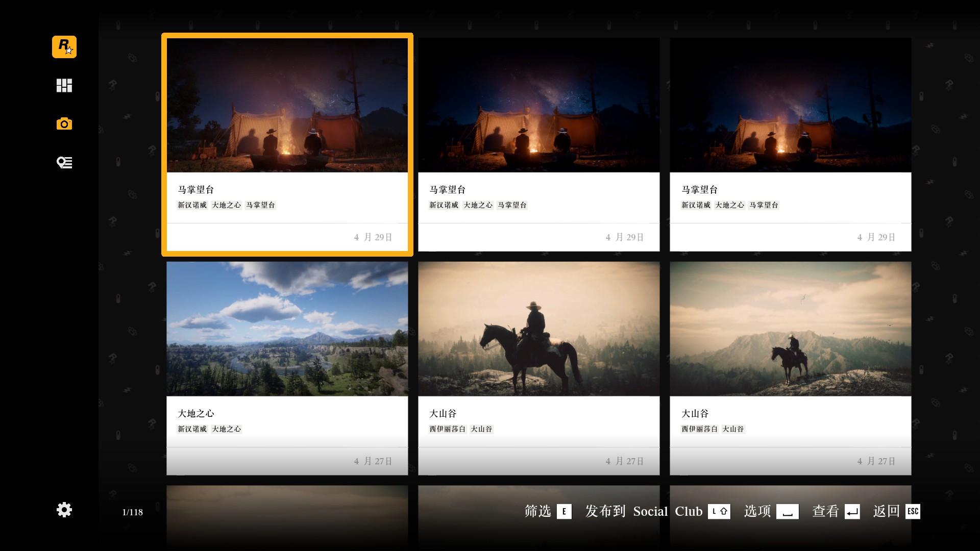
Task: Click 查看 to view the photo
Action: coord(825,511)
